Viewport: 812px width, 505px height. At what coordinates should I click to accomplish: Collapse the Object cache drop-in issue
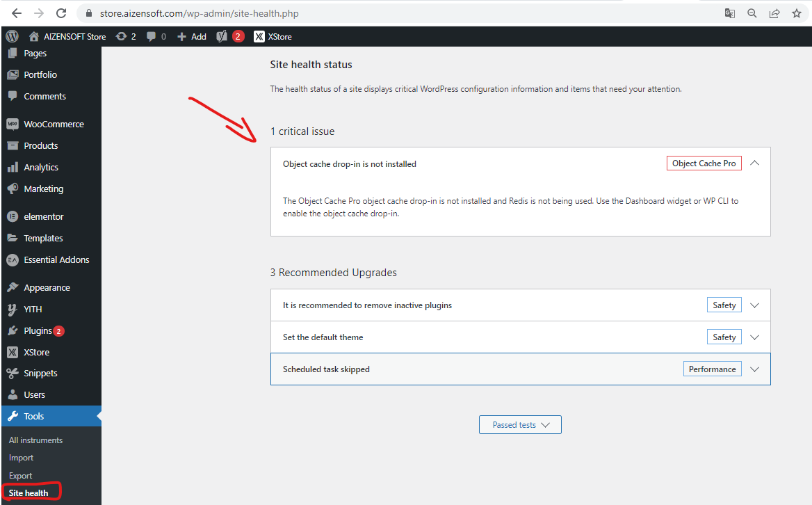[754, 163]
